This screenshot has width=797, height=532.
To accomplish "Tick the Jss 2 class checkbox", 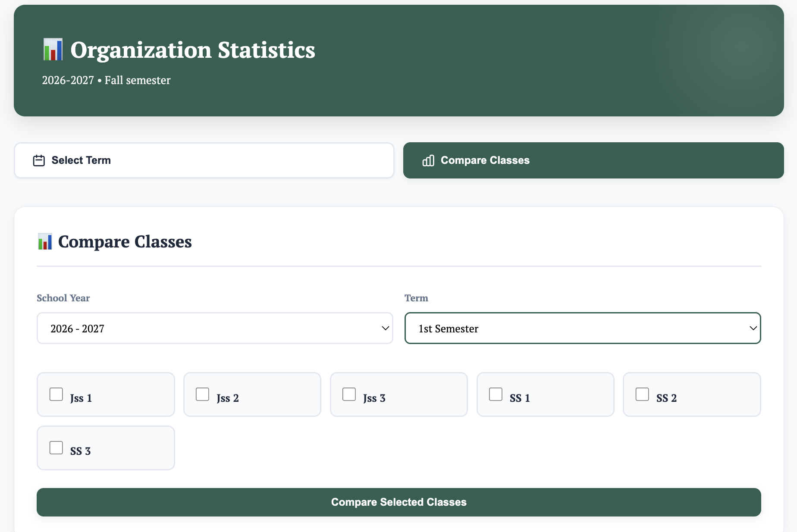I will (x=202, y=394).
